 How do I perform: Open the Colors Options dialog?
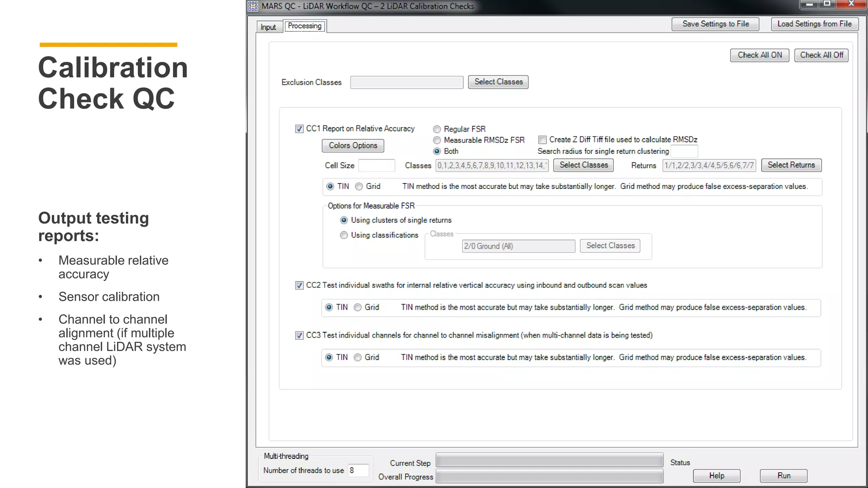click(353, 146)
